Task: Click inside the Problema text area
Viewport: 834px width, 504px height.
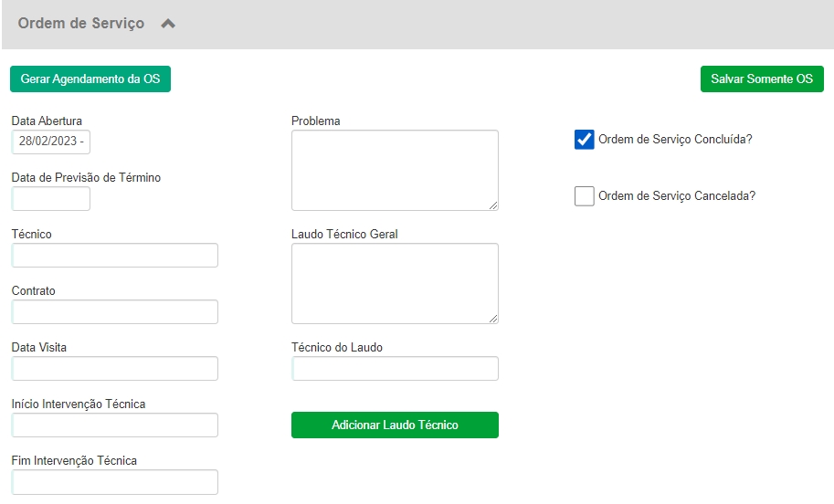Action: tap(395, 170)
